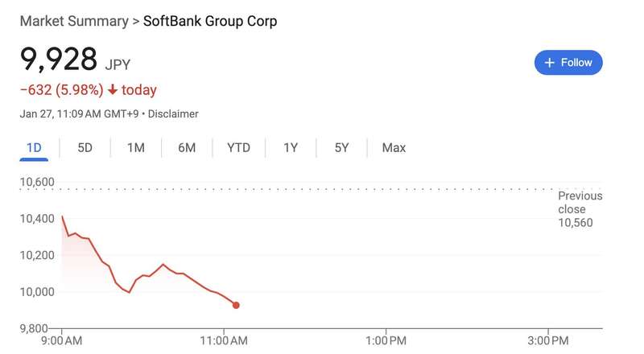Switch to the 5D tab
The height and width of the screenshot is (354, 644).
85,148
